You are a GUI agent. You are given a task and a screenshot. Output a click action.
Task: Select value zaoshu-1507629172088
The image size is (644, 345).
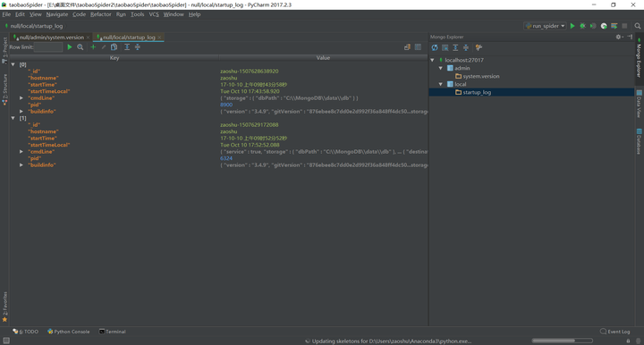(249, 125)
